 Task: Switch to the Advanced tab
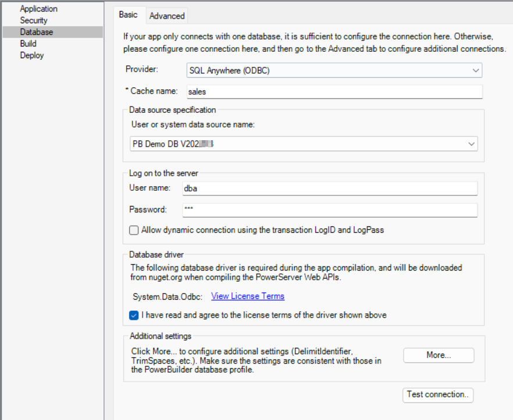point(167,16)
